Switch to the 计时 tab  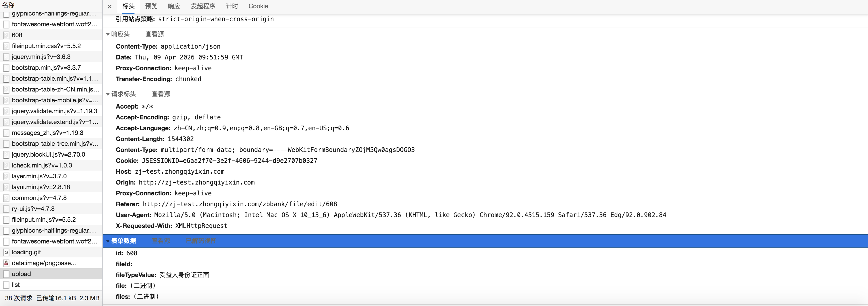232,6
